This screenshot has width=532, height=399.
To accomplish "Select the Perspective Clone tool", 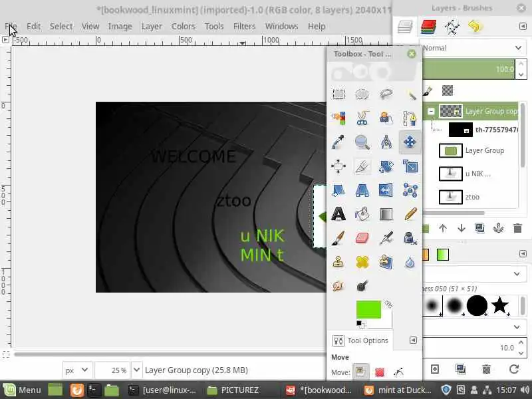I will (386, 262).
